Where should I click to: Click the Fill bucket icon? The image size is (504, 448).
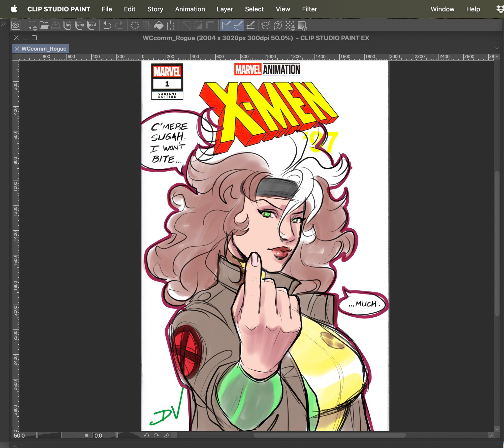[159, 25]
